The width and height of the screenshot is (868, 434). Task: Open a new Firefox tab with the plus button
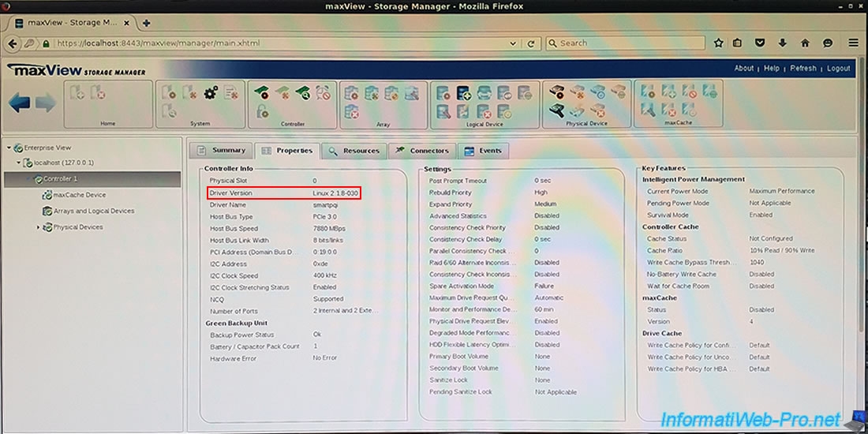[146, 23]
